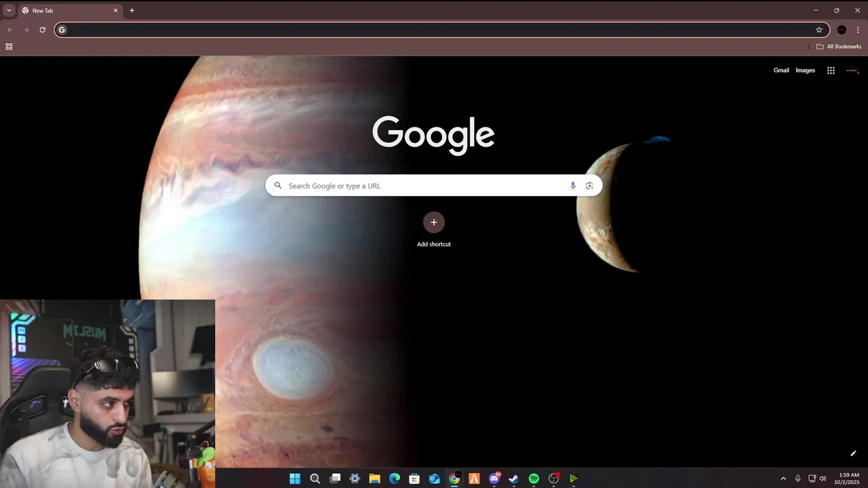Open the Images link
Image resolution: width=868 pixels, height=488 pixels.
click(x=805, y=70)
